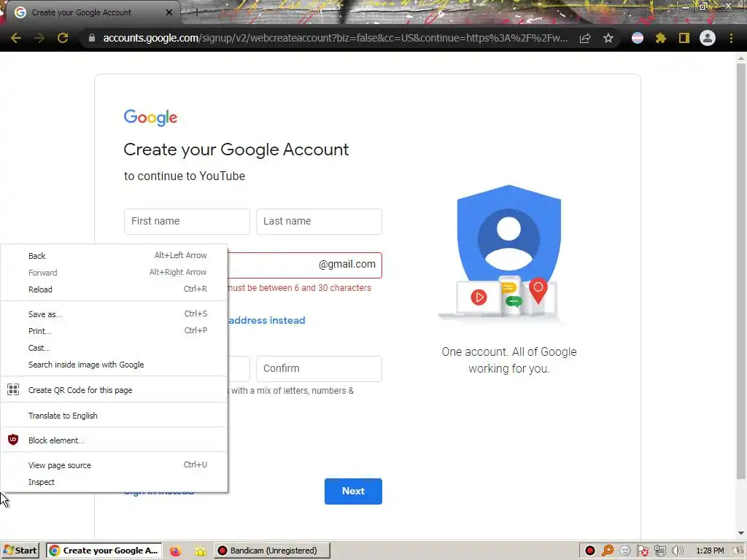Image resolution: width=747 pixels, height=560 pixels.
Task: Choose Inspect in the context menu
Action: point(114,482)
